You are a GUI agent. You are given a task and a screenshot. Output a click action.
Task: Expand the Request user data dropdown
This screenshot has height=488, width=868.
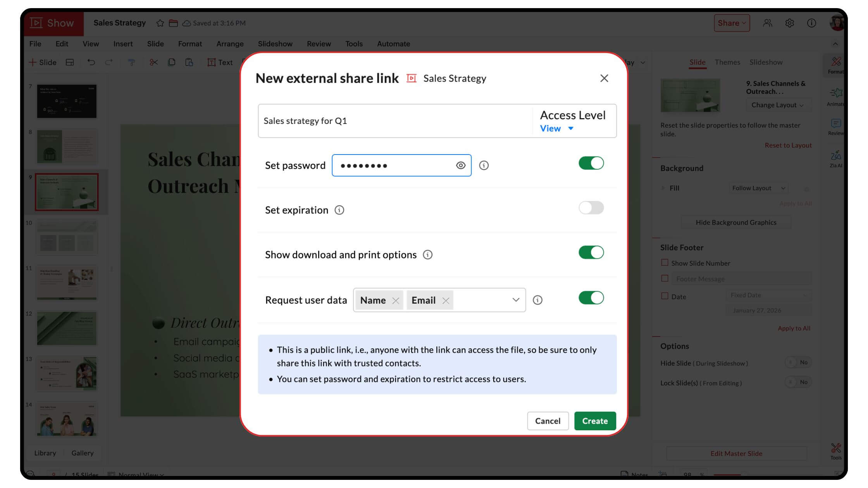click(515, 300)
